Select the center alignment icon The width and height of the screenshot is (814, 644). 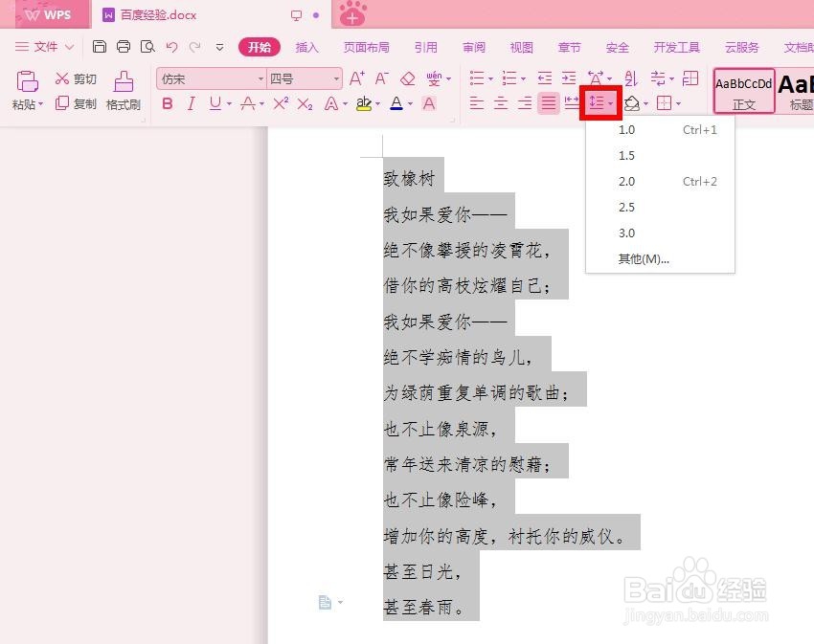500,104
